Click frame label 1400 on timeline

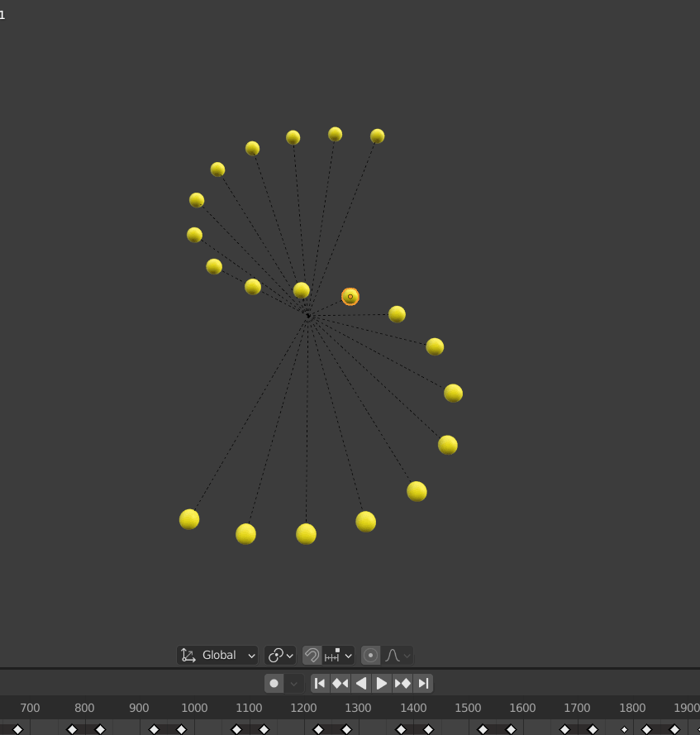click(413, 708)
